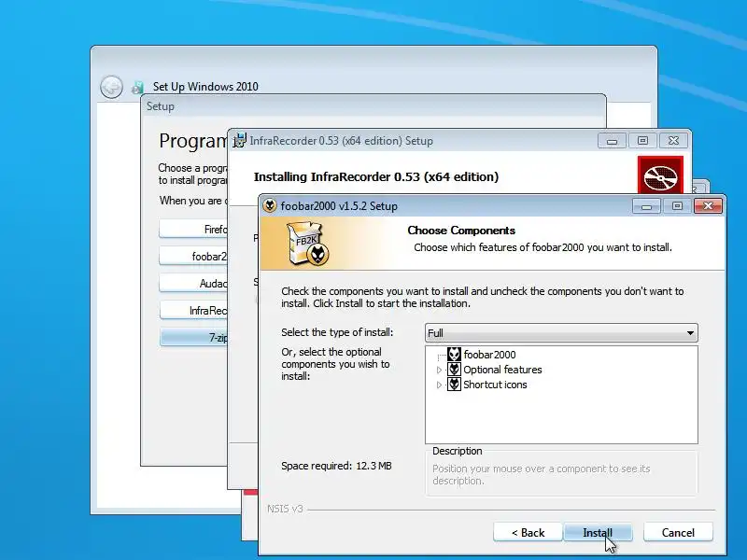This screenshot has width=747, height=560.
Task: Click the 'Choose Components' heading
Action: point(461,231)
